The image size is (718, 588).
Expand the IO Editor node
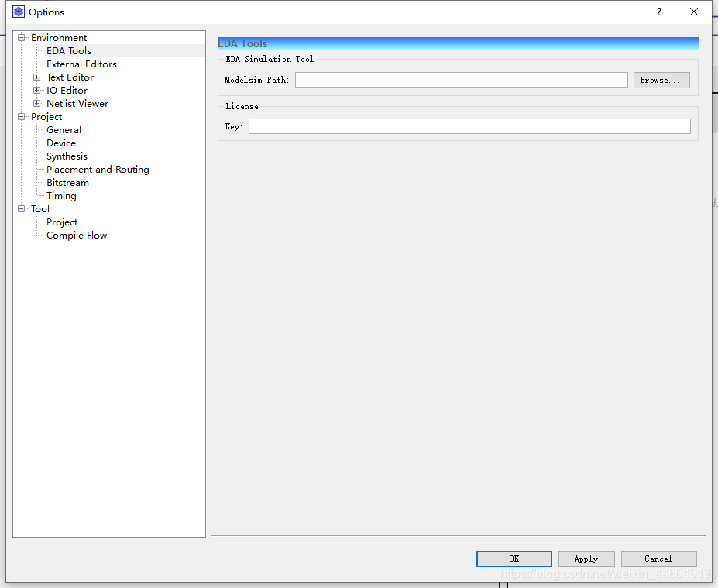(36, 90)
